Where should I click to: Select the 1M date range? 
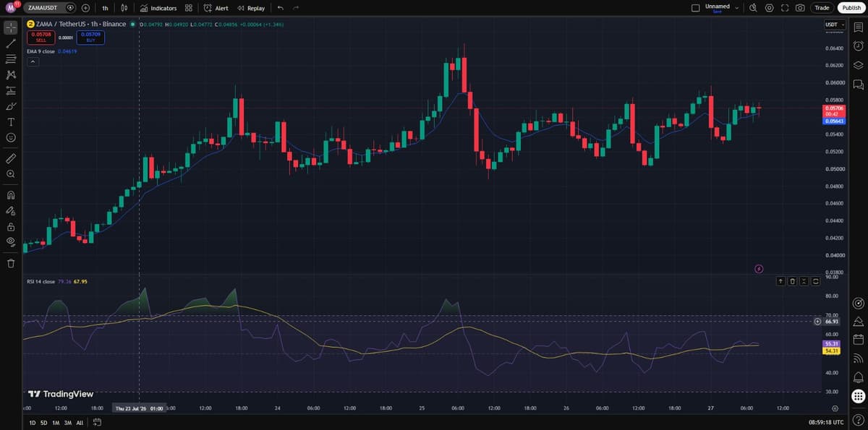(56, 422)
